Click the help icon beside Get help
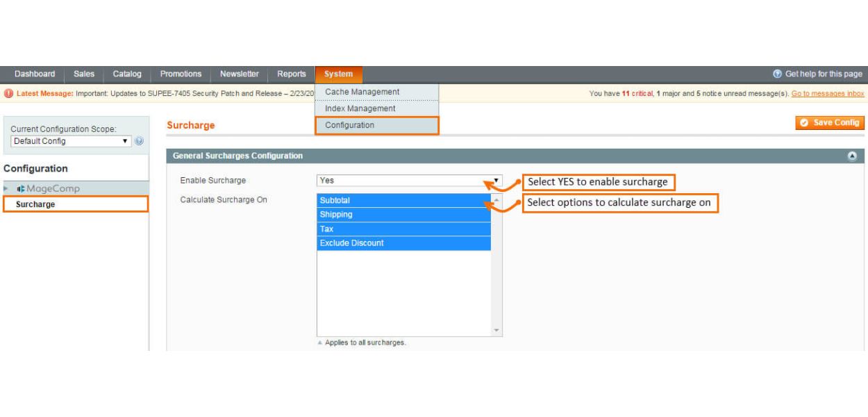This screenshot has height=417, width=868. 778,74
